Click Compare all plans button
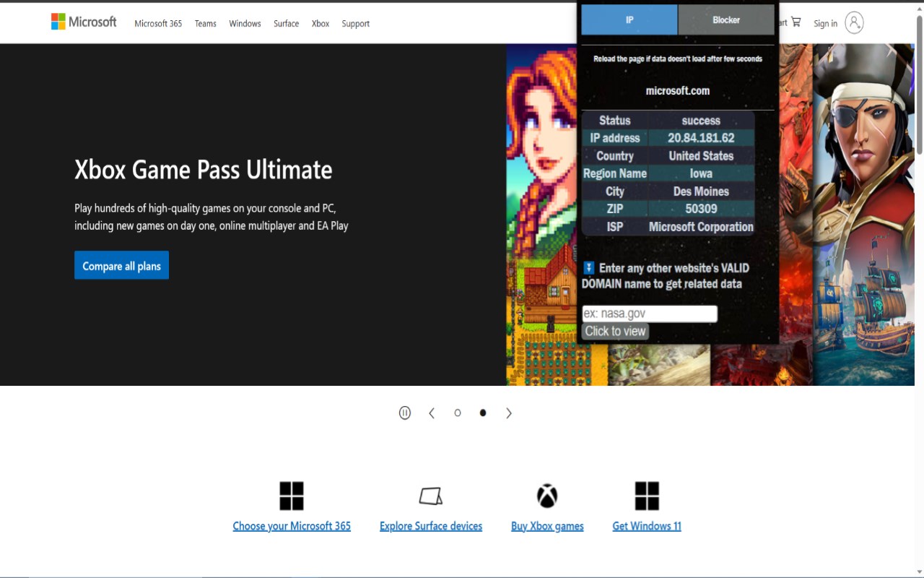Viewport: 924px width, 578px height. click(x=121, y=265)
